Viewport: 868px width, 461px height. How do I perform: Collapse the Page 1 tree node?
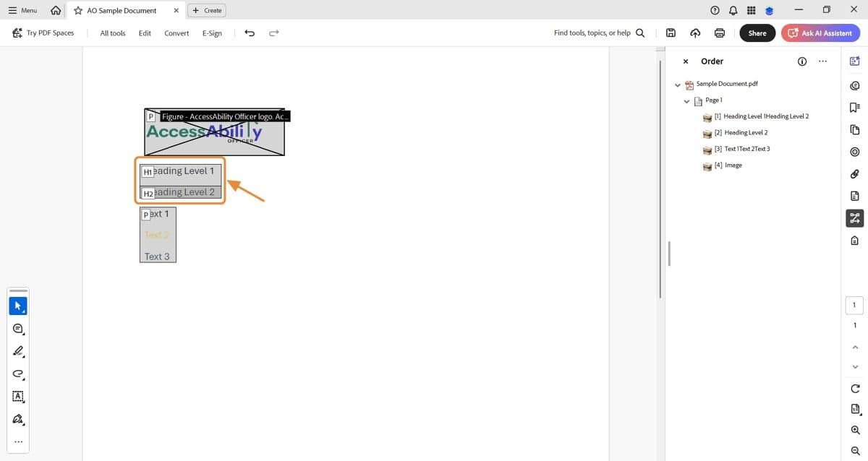pyautogui.click(x=686, y=100)
